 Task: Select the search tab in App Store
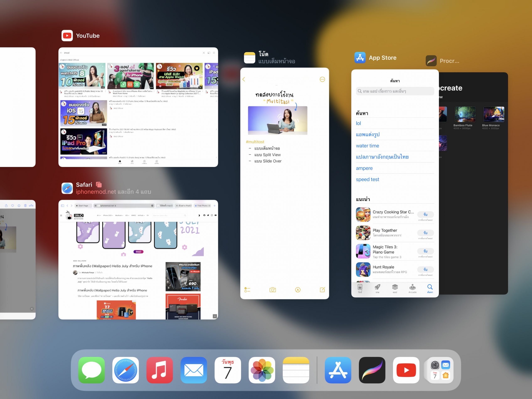click(x=430, y=288)
